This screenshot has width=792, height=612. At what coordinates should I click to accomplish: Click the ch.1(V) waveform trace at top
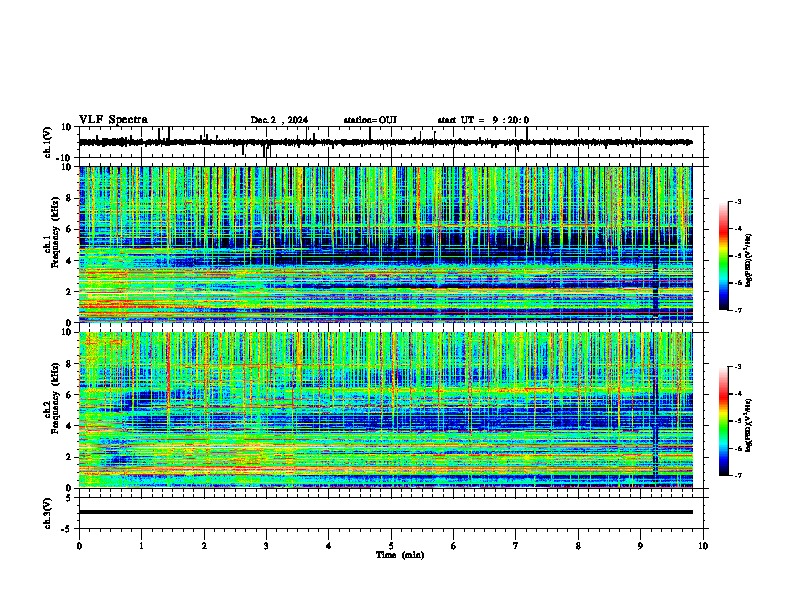click(x=386, y=142)
